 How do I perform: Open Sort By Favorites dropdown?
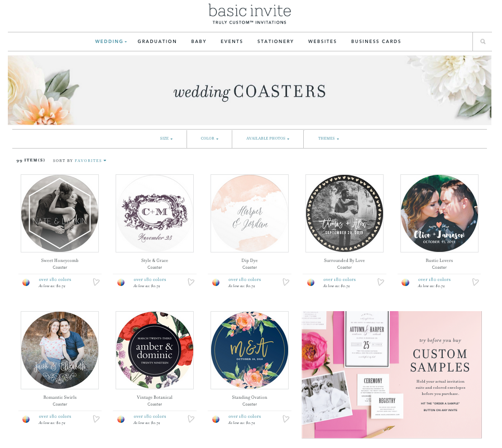click(x=90, y=161)
